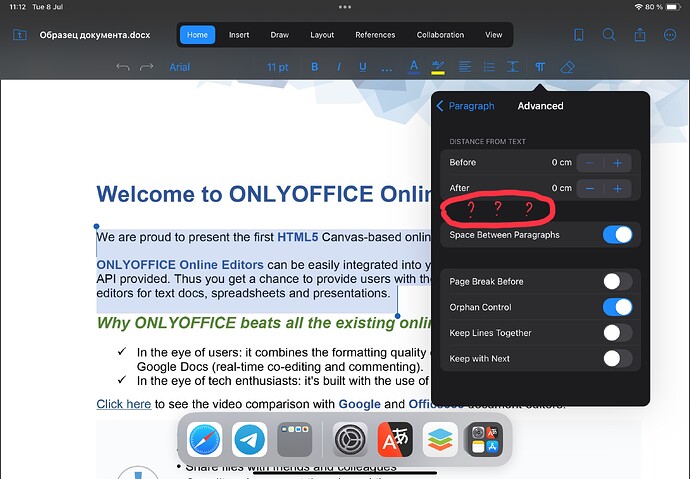Disable Space Between Paragraphs switch
Screen dimensions: 690x479
[x=617, y=234]
